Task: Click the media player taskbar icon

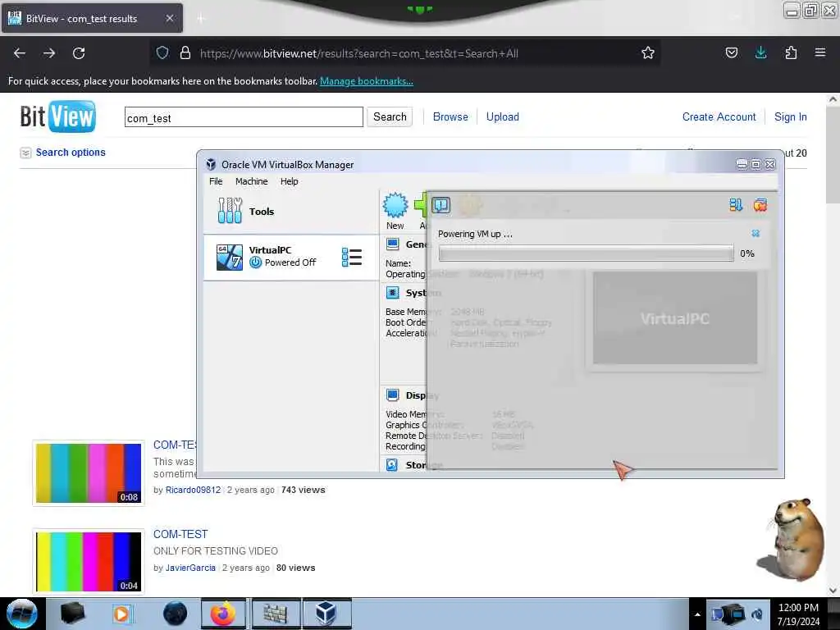Action: (x=121, y=614)
